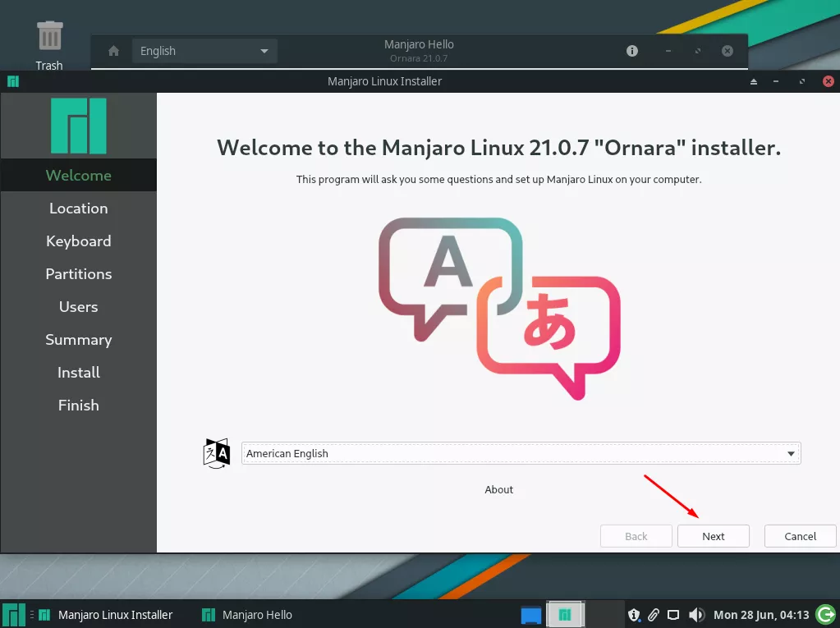Switch to Manjaro Hello in the taskbar
Viewport: 840px width, 628px height.
247,615
